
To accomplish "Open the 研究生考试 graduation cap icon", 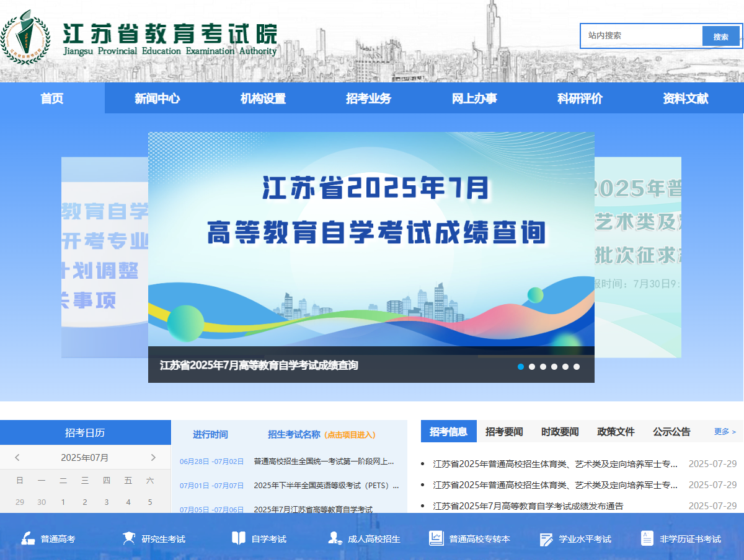I will tap(129, 538).
